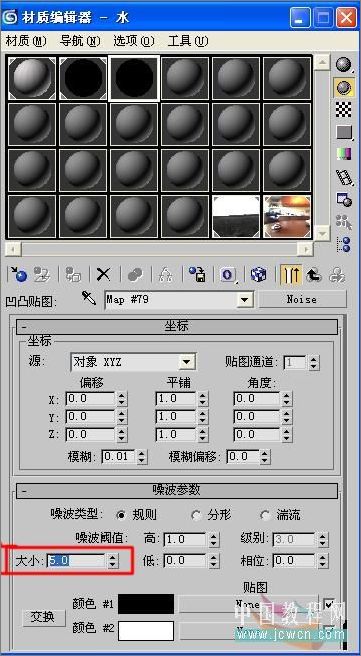The image size is (361, 656).
Task: Click the 模糊偏移 spinner arrows
Action: coord(264,457)
